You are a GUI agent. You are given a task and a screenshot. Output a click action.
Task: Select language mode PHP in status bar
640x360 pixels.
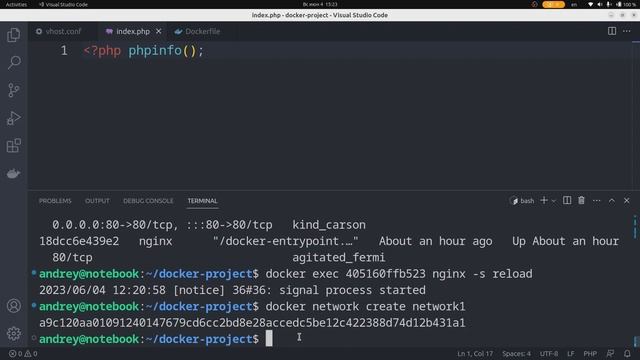click(x=590, y=353)
